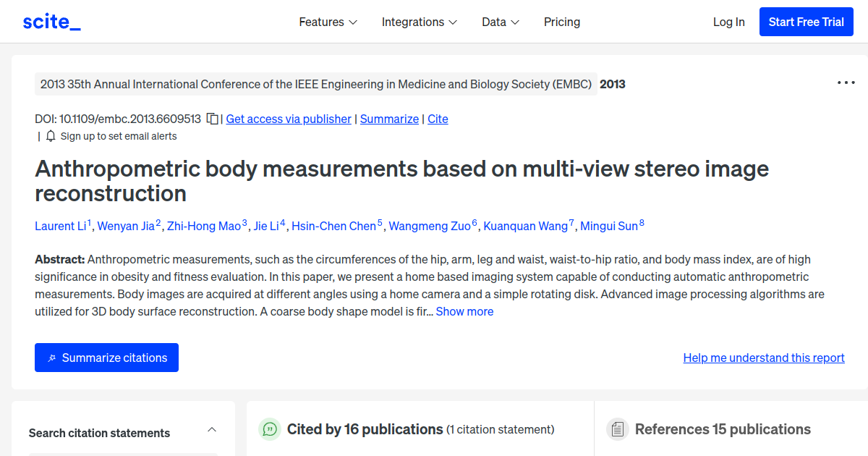This screenshot has width=868, height=456.
Task: Open the Data dropdown
Action: [500, 22]
